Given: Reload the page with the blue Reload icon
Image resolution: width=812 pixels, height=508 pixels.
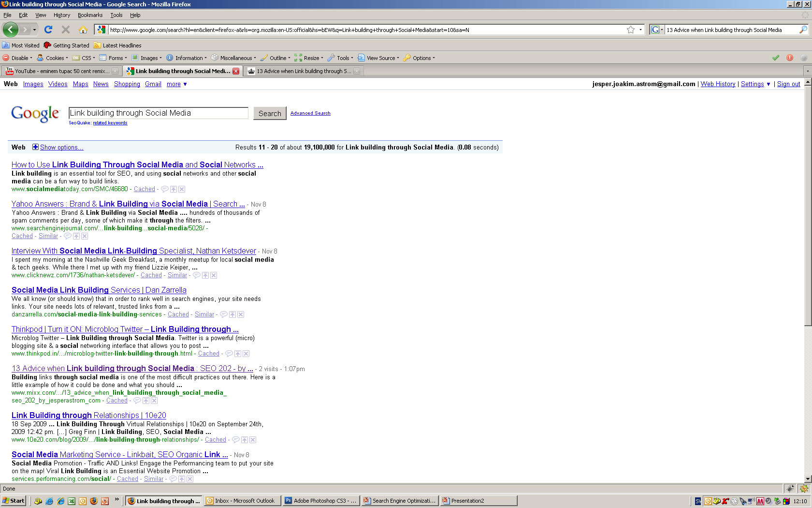Looking at the screenshot, I should pos(48,30).
